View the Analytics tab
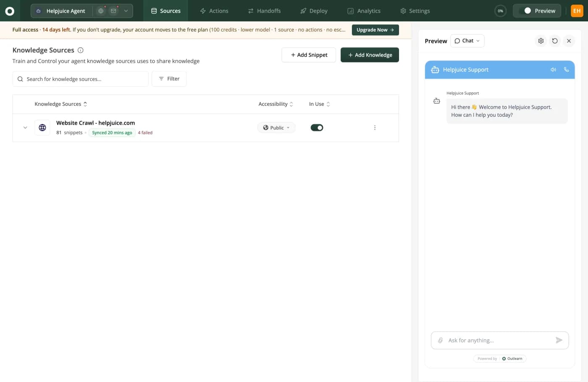Viewport: 588px width, 382px height. (x=364, y=11)
